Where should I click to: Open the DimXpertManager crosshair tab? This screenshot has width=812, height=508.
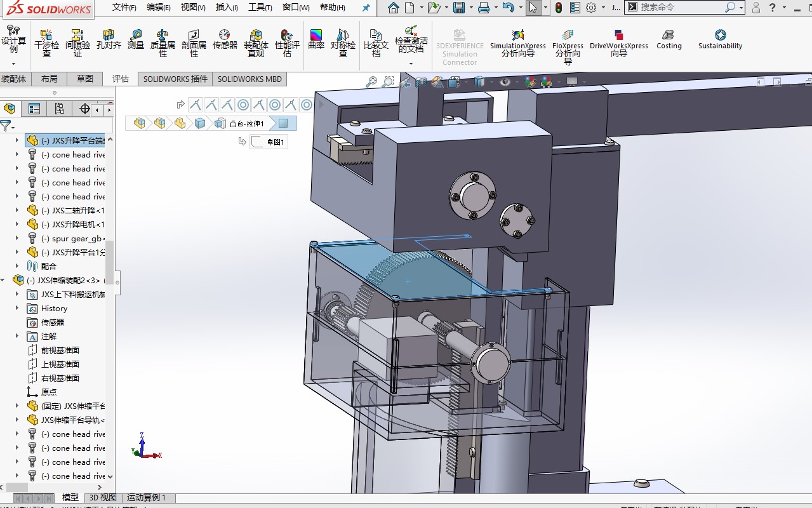(84, 109)
